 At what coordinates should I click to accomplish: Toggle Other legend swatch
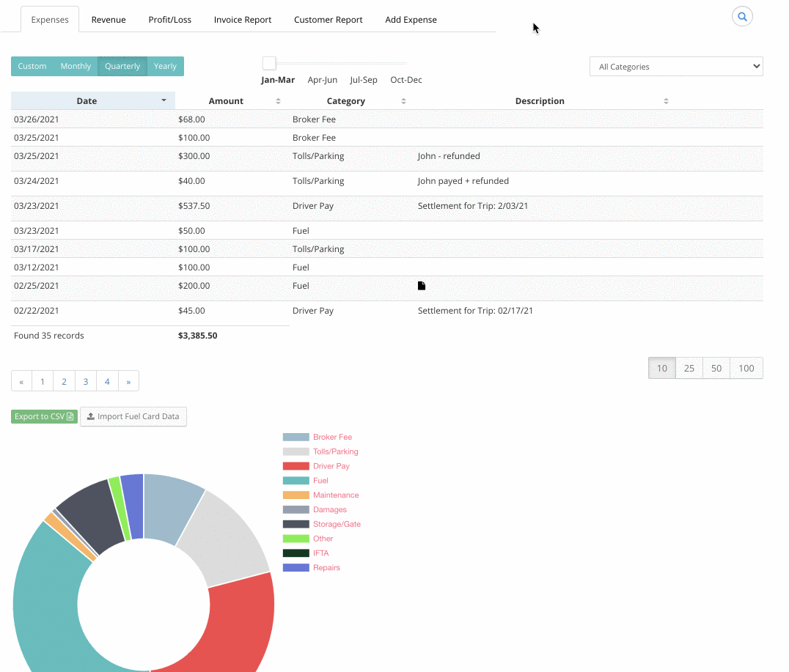(x=296, y=539)
